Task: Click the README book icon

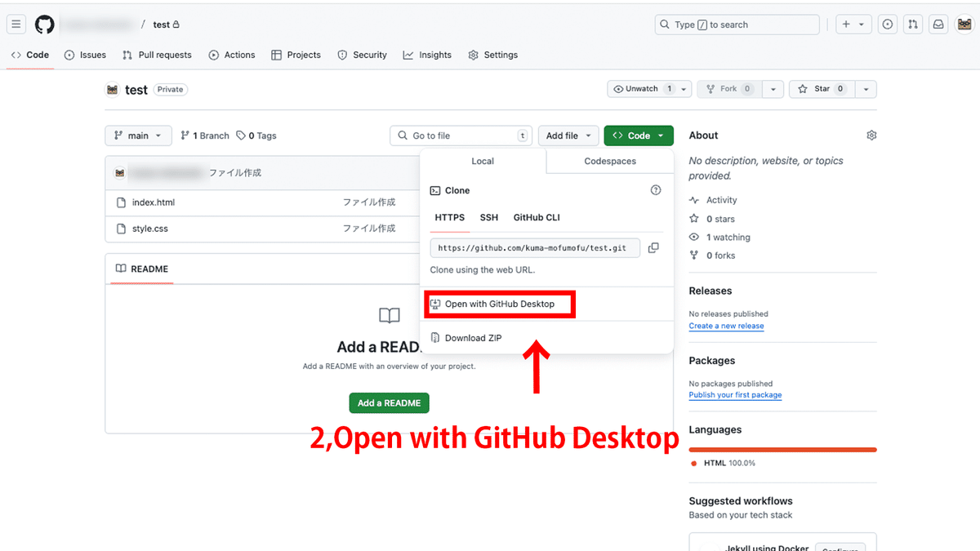Action: (121, 269)
